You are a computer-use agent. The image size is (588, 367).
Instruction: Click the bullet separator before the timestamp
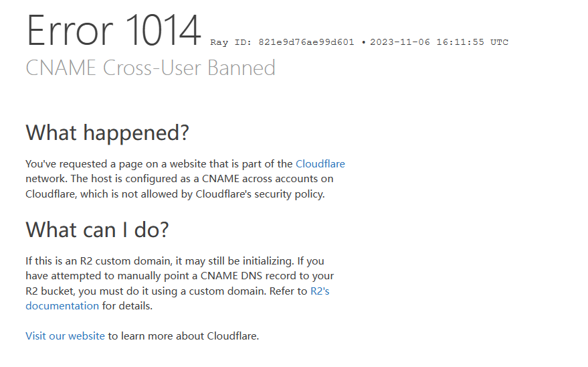point(363,42)
